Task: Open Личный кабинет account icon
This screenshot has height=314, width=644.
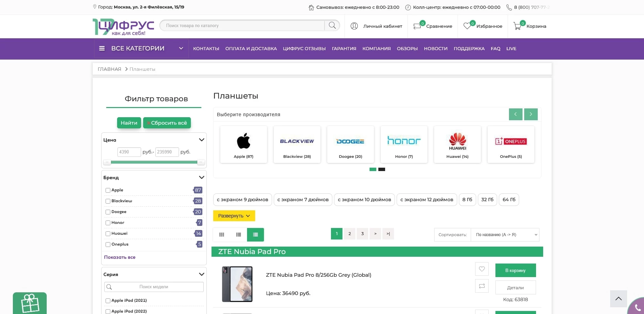Action: click(354, 26)
